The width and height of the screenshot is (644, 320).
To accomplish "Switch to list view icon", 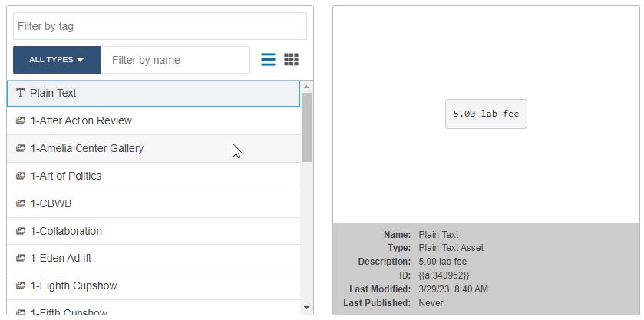I will point(268,60).
